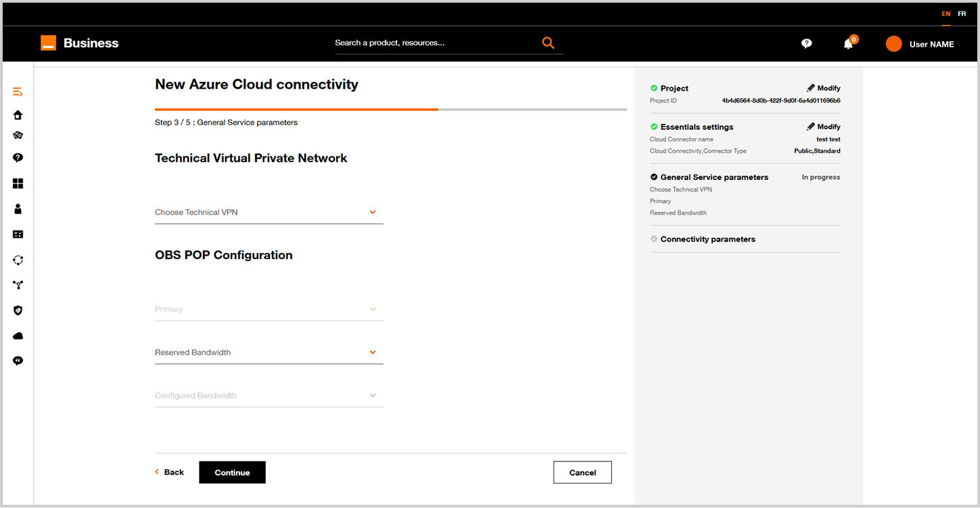The height and width of the screenshot is (508, 980).
Task: Click the black check next to General Service parameters
Action: pos(654,177)
